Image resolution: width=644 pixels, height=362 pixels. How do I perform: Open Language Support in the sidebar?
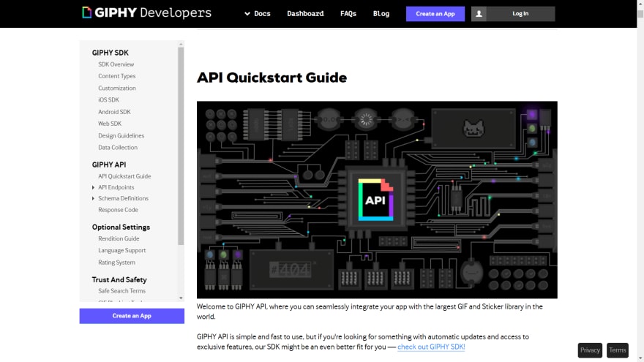pos(121,251)
